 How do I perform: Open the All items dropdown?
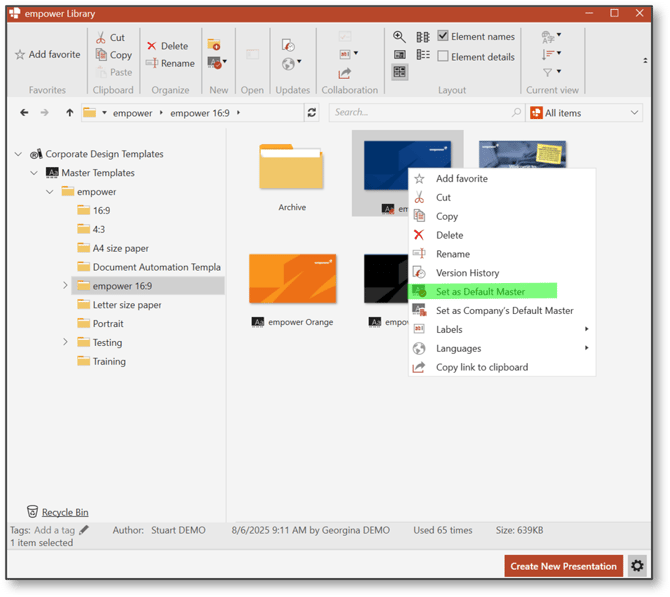[x=584, y=113]
